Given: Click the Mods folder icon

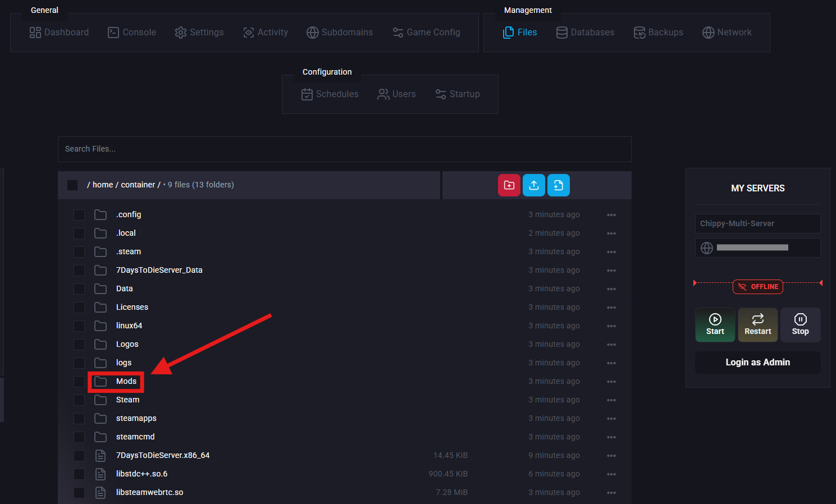Looking at the screenshot, I should coord(100,381).
